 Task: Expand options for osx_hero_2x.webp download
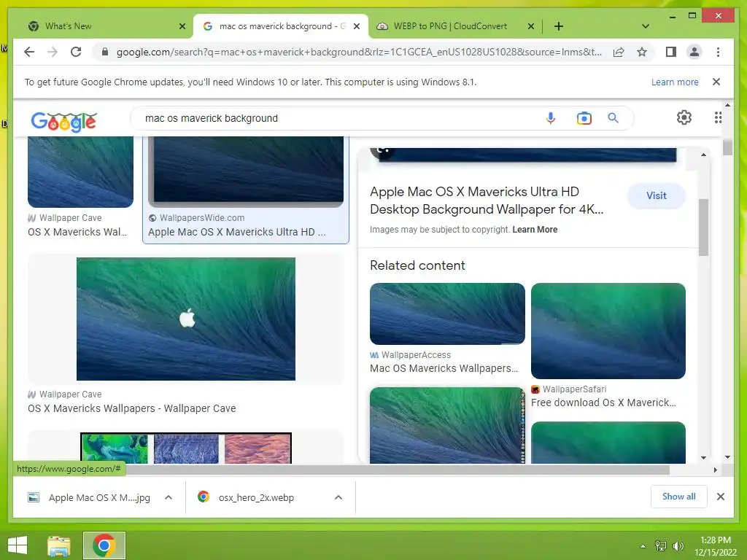[x=338, y=497]
